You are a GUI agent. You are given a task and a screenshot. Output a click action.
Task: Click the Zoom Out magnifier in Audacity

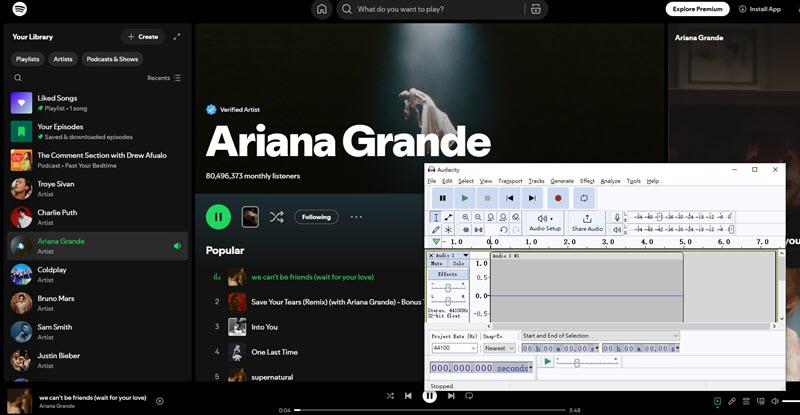click(478, 217)
